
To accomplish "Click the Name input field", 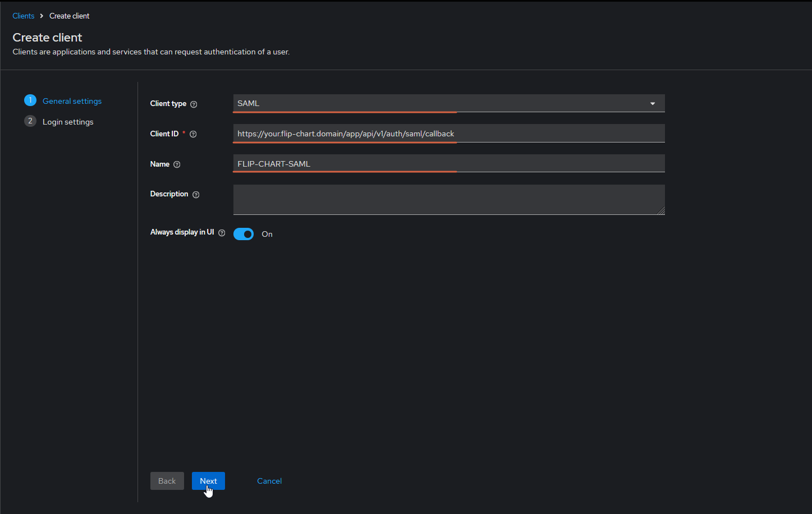I will (x=449, y=164).
